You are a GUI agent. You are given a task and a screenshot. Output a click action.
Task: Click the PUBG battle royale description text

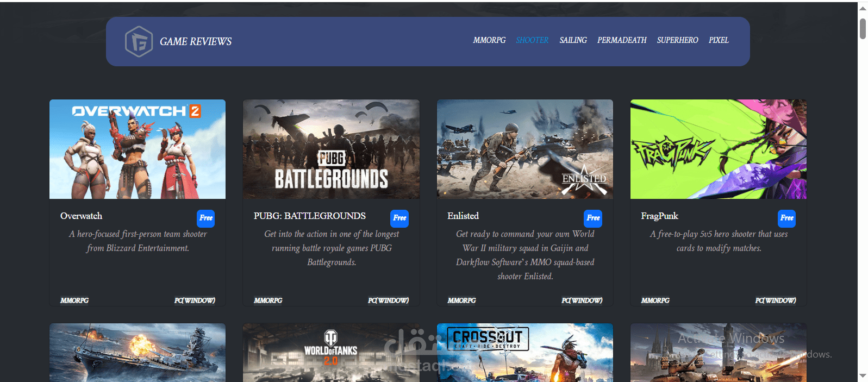(332, 248)
